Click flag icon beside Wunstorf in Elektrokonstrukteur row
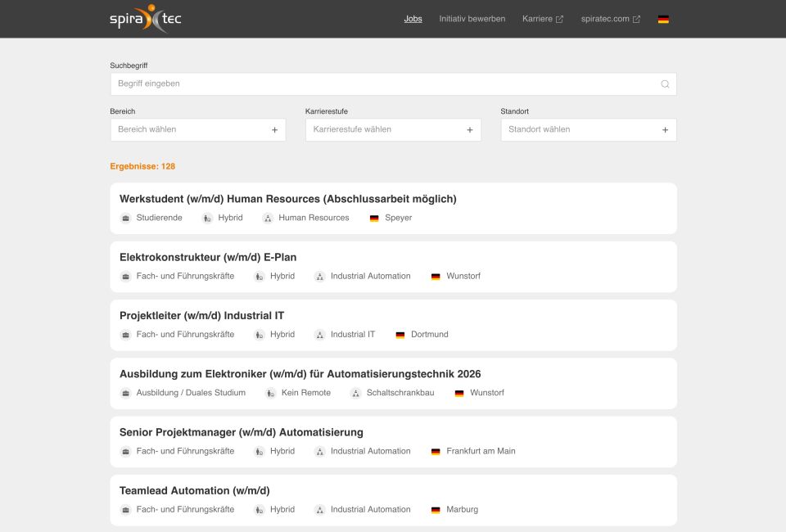The image size is (786, 532). [436, 277]
